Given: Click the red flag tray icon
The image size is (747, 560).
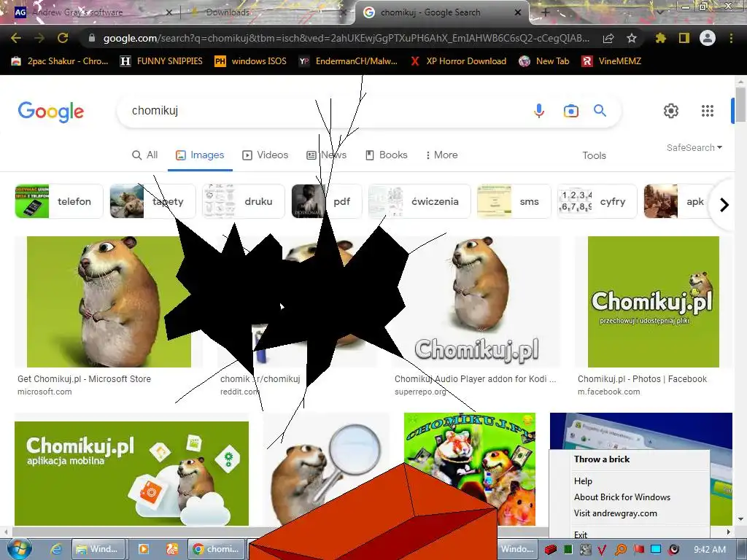Looking at the screenshot, I should tap(638, 550).
